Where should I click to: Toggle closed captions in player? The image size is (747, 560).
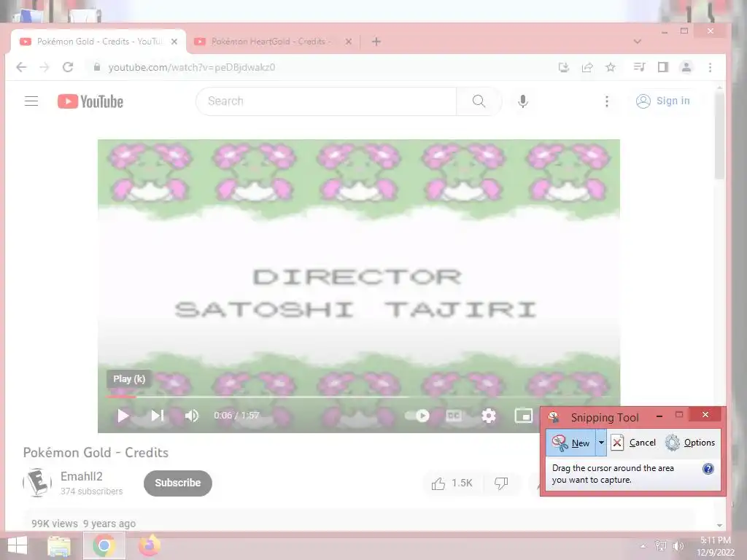pos(454,416)
